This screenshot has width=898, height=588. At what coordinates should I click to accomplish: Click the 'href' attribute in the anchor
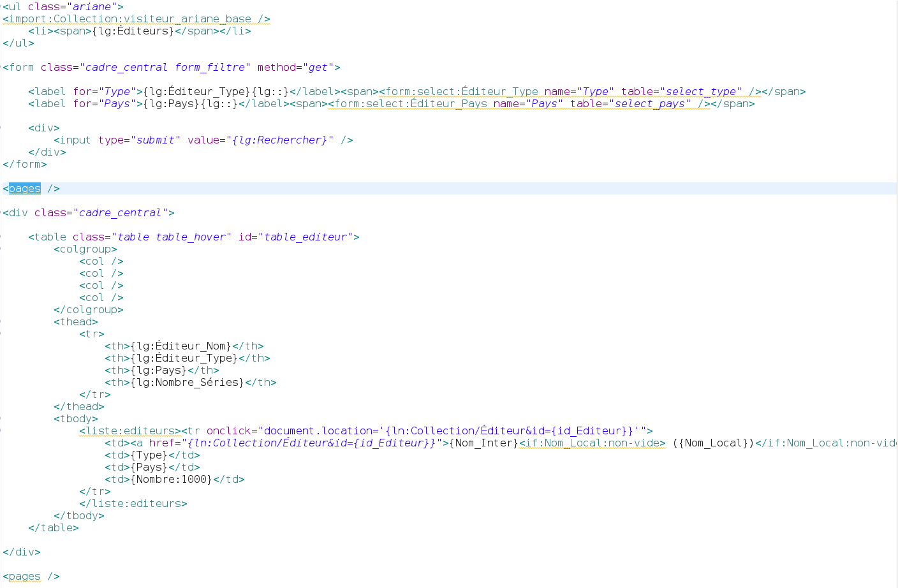[161, 443]
